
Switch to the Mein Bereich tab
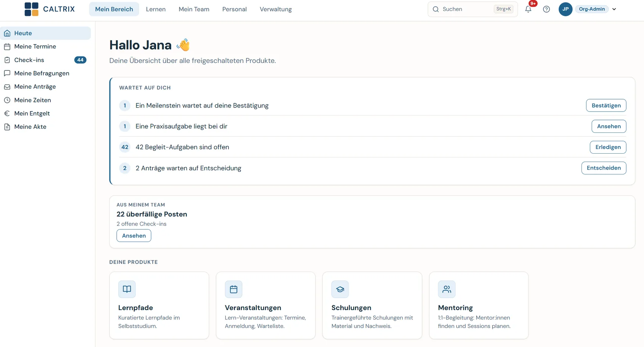114,9
